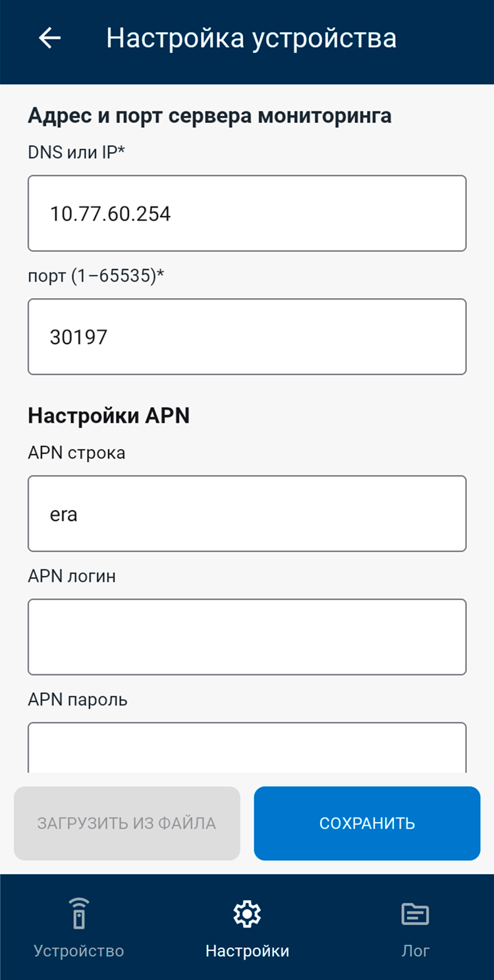Click the Настройка устройства header title
Viewport: 494px width, 980px height.
point(251,38)
